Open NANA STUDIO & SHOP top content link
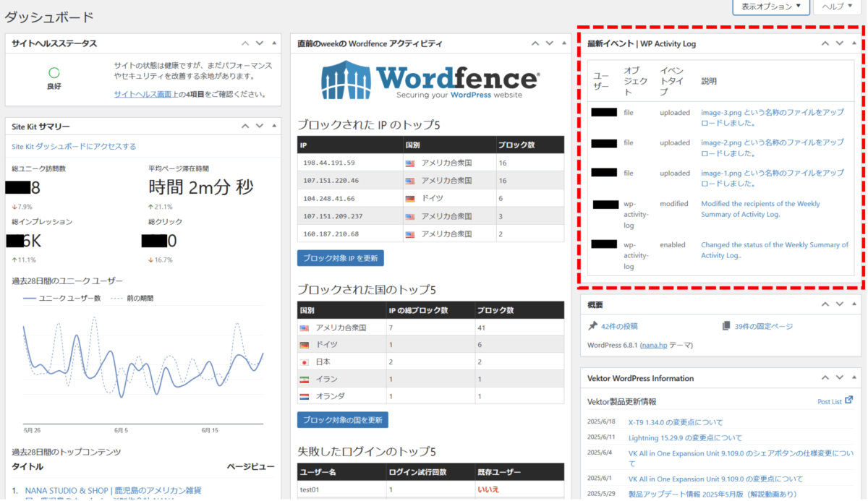The image size is (868, 501). tap(114, 490)
